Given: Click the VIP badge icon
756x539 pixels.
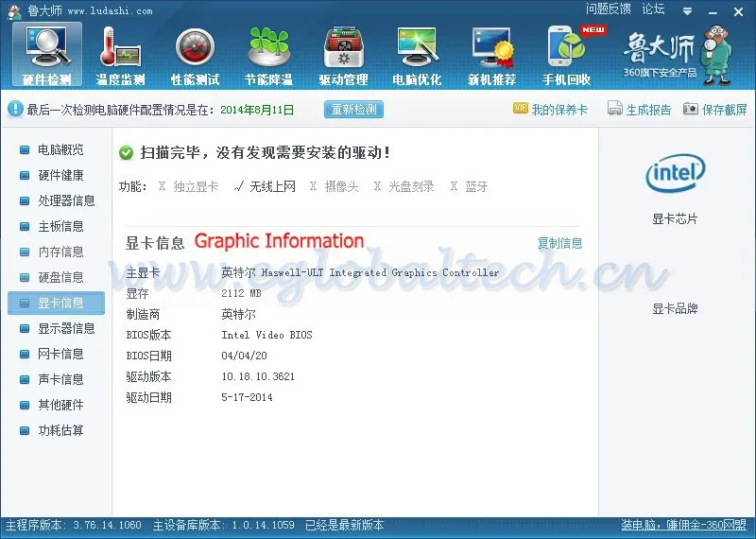Looking at the screenshot, I should click(521, 108).
